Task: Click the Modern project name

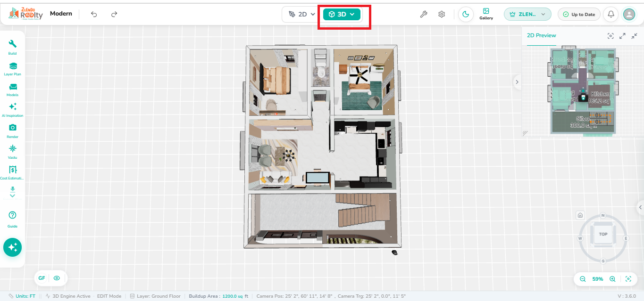Action: pos(61,14)
